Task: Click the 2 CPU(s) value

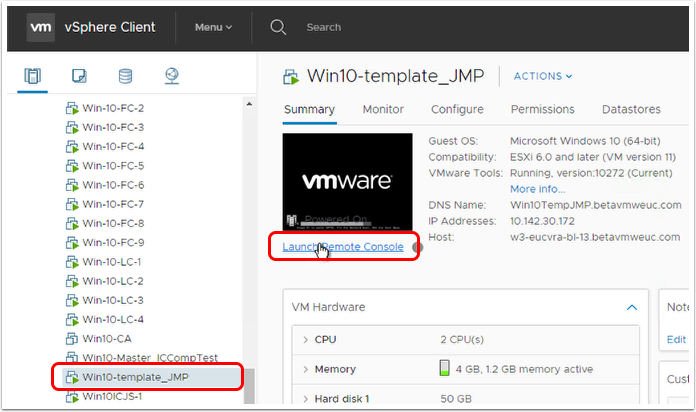Action: tap(462, 340)
